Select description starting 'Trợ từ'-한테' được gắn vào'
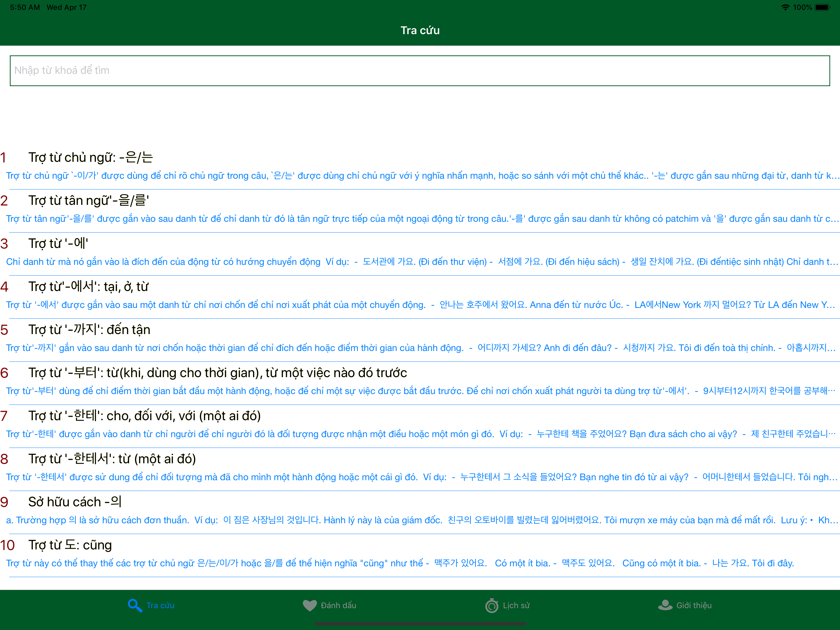The width and height of the screenshot is (840, 630). [x=421, y=434]
